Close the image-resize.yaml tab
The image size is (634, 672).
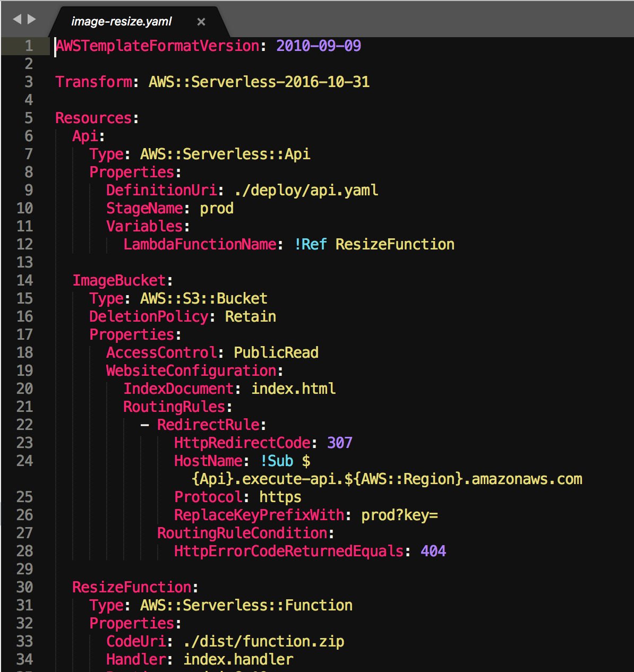[x=201, y=22]
